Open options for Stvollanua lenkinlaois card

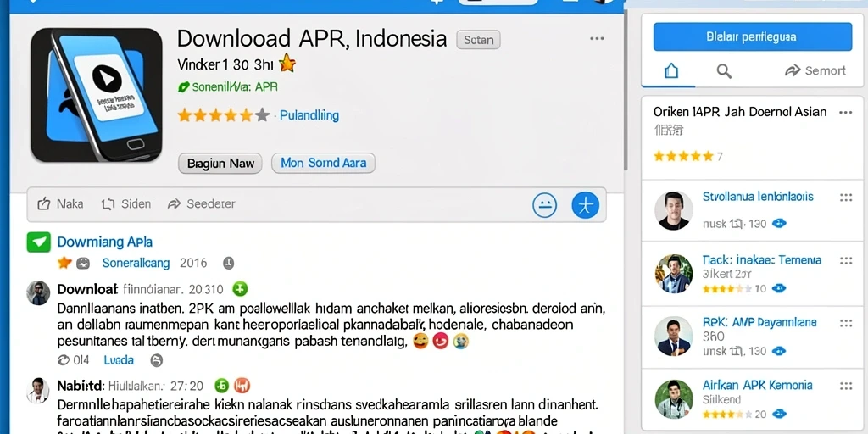tap(845, 197)
